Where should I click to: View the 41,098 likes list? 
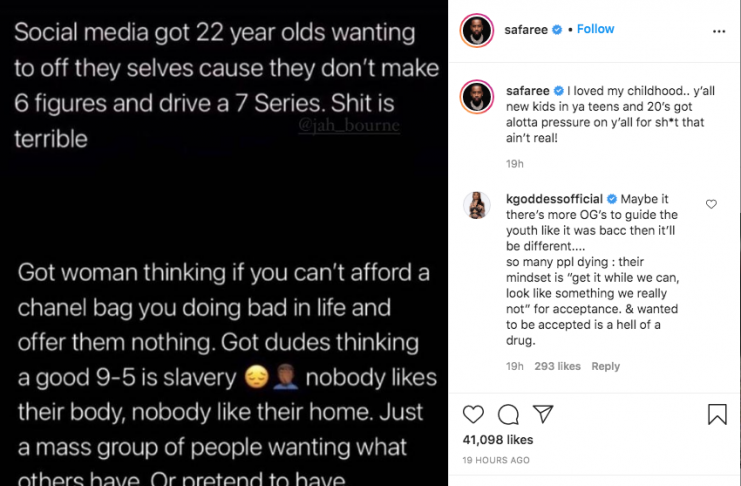pos(496,440)
